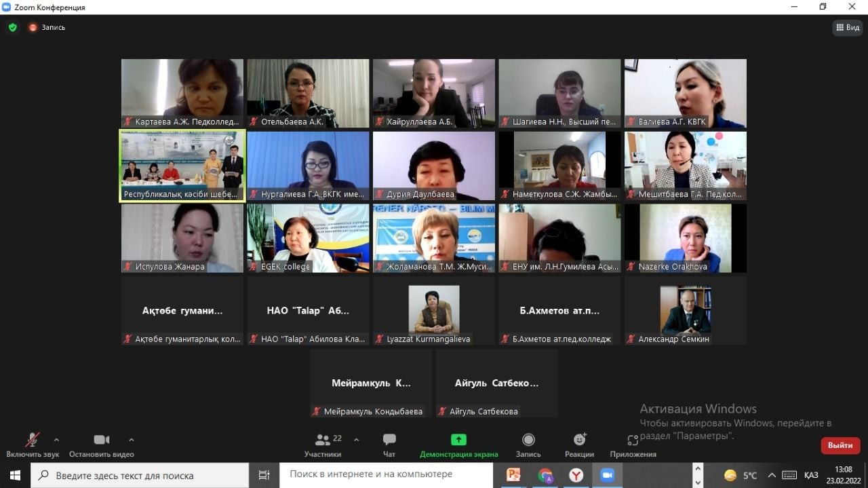Click the red Выйти leave button
Viewport: 868px width, 488px height.
[x=840, y=445]
